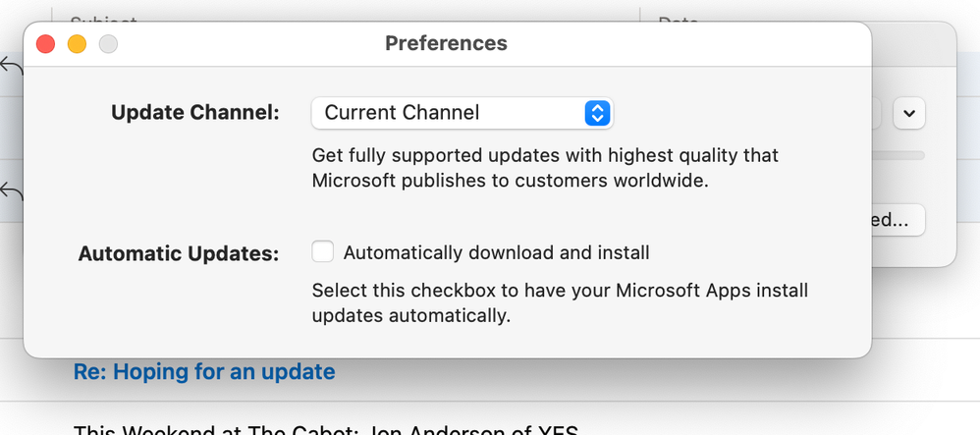Viewport: 980px width, 435px height.
Task: Select the "This Weekend at The Cabot" email
Action: click(x=324, y=428)
